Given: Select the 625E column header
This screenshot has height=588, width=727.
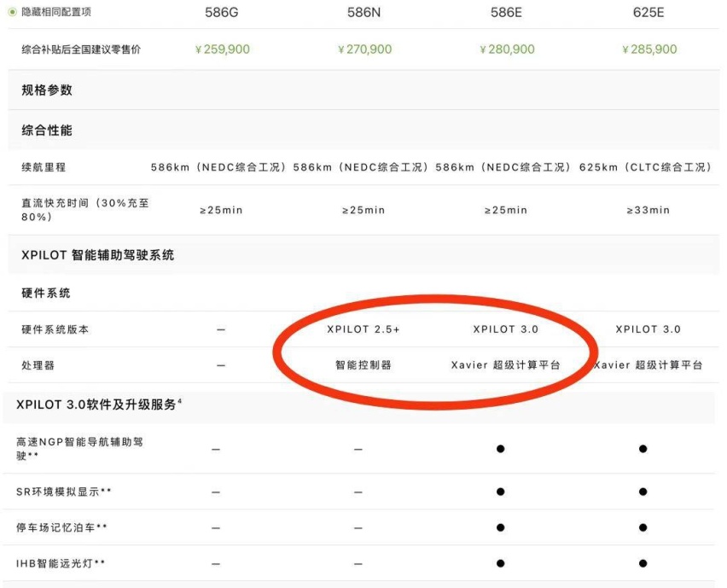Looking at the screenshot, I should pos(648,12).
